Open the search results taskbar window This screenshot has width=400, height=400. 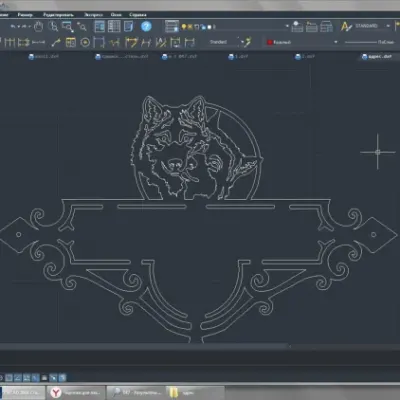pyautogui.click(x=137, y=392)
